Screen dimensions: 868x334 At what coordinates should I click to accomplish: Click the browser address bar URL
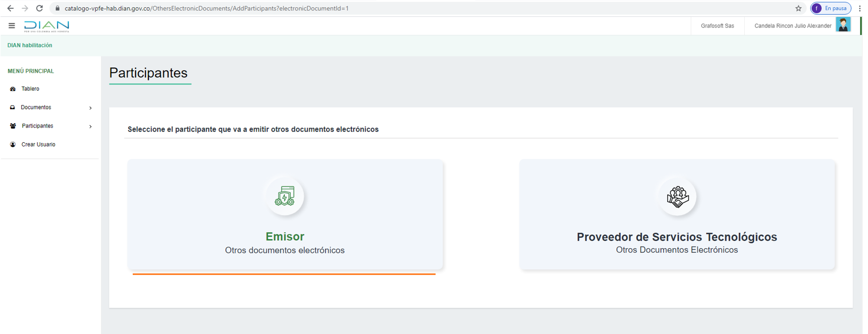[x=206, y=8]
